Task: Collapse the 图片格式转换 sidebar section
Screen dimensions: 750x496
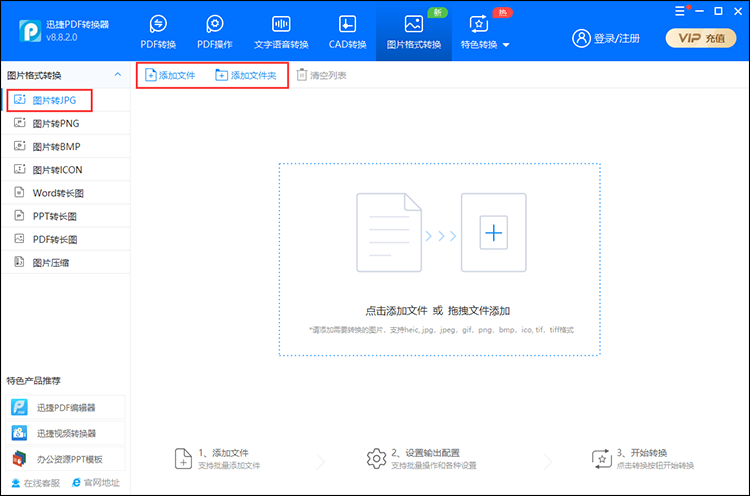Action: pyautogui.click(x=118, y=75)
